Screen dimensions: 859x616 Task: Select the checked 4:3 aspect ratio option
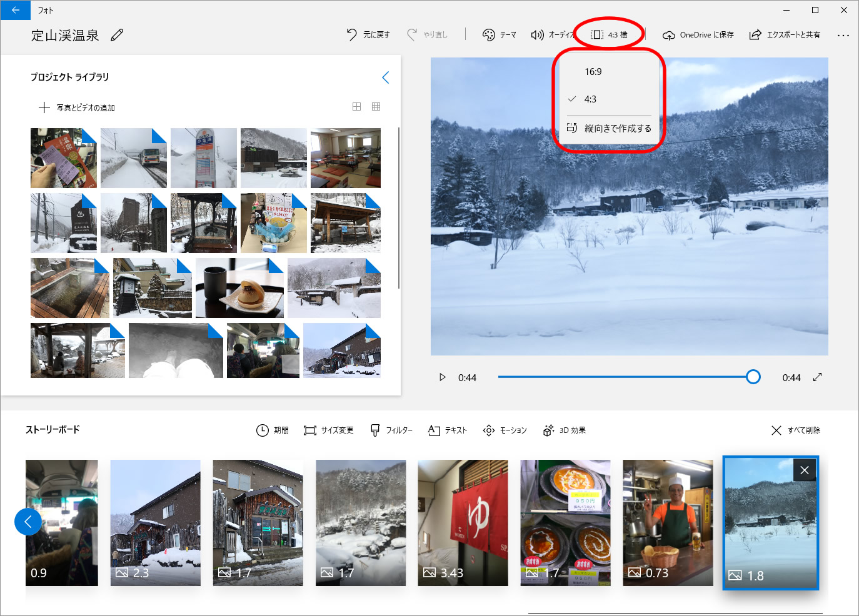590,99
